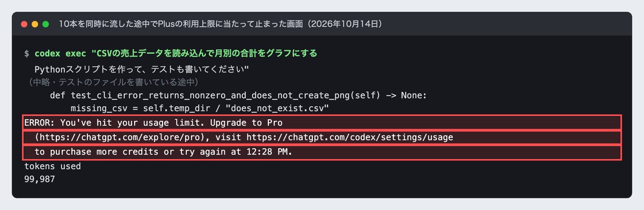Click 'to purchase more credits or try again' line
The image size is (644, 210).
tap(322, 152)
